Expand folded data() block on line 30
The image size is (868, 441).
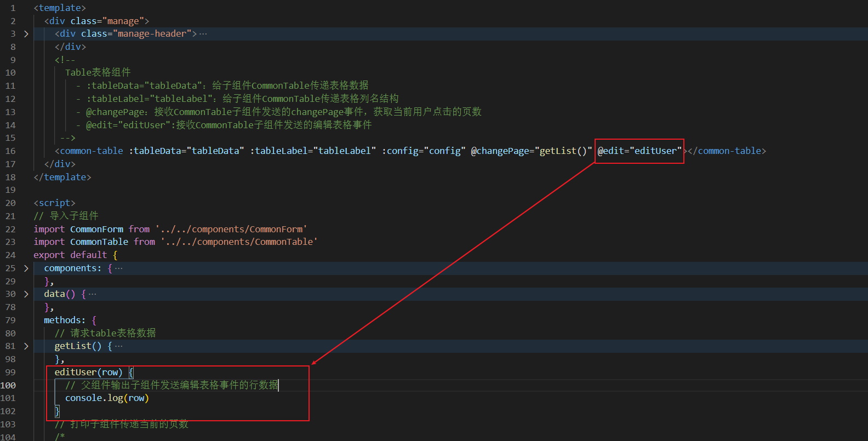coord(26,294)
